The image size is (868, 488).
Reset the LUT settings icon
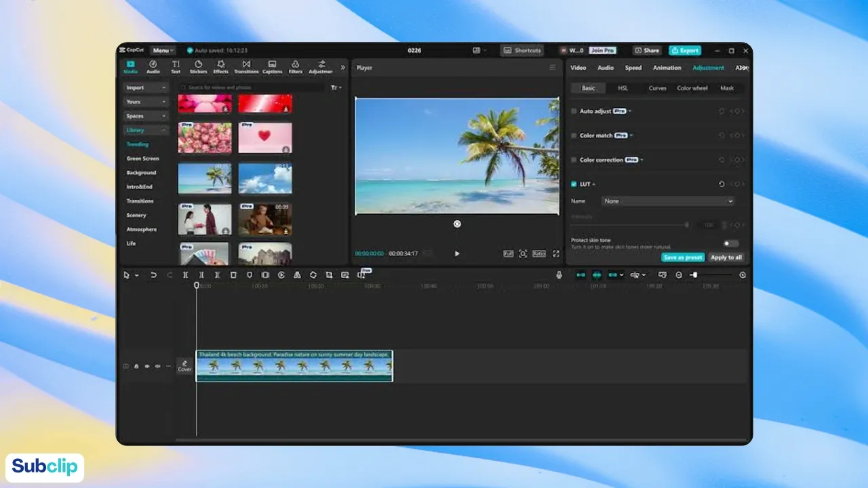(722, 184)
